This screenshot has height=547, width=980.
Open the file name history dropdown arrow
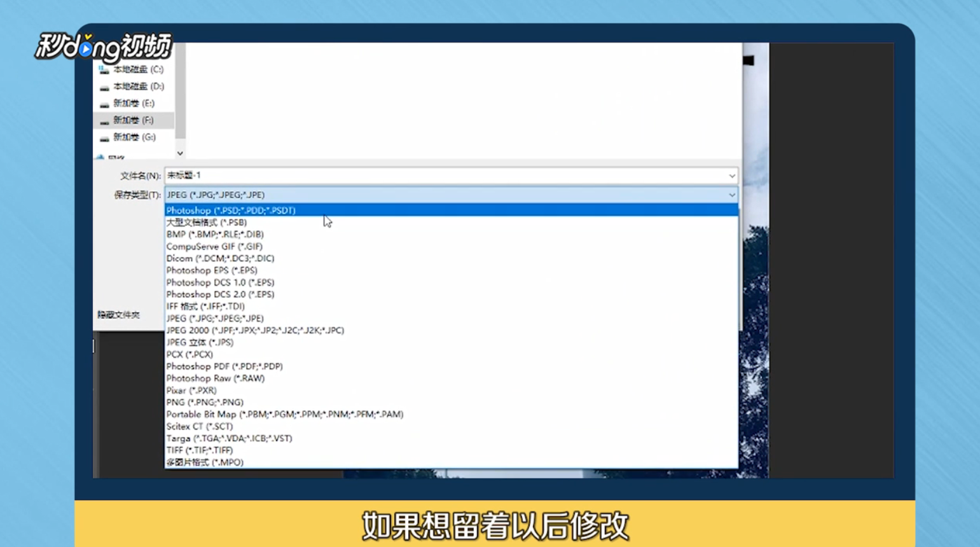tap(732, 176)
